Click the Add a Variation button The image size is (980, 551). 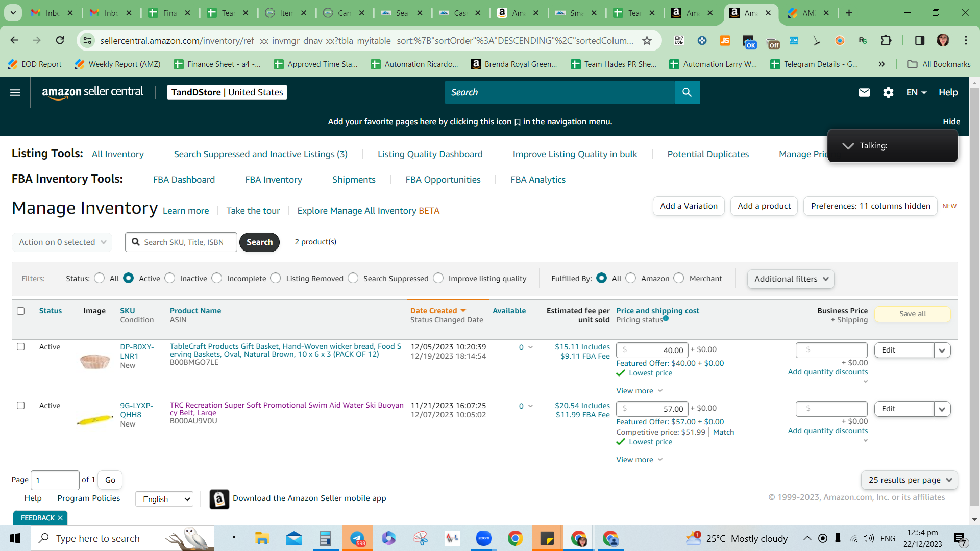click(689, 206)
